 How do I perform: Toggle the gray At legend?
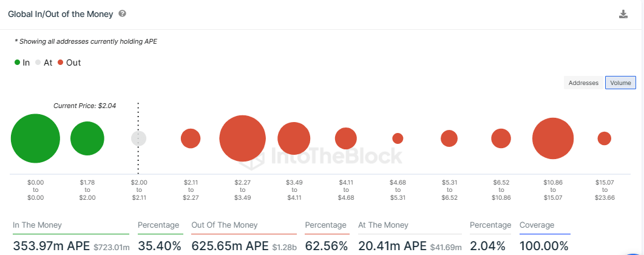44,63
